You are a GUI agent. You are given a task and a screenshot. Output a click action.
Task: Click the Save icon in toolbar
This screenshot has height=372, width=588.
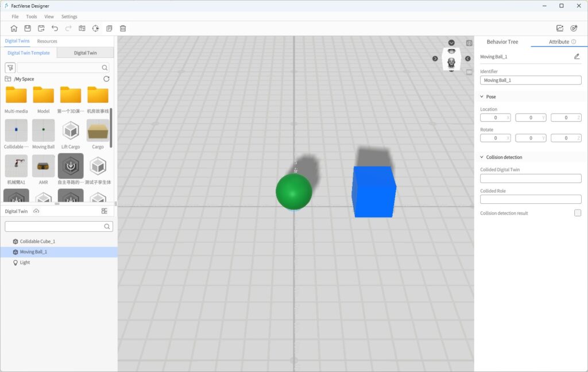click(x=28, y=28)
